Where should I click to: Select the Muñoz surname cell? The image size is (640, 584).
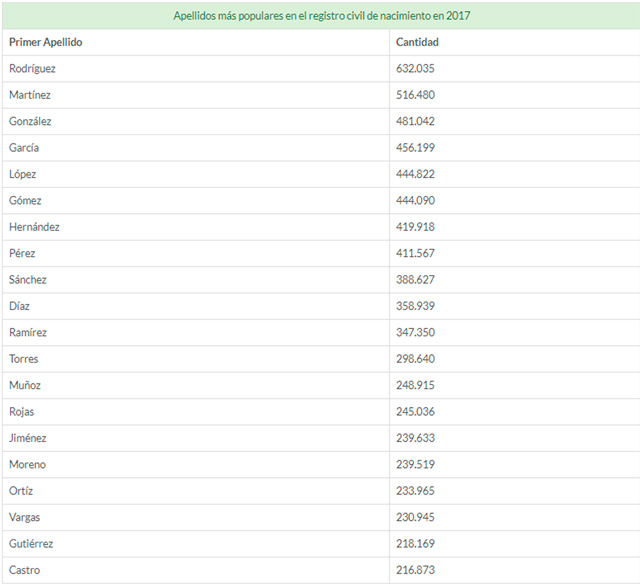25,385
